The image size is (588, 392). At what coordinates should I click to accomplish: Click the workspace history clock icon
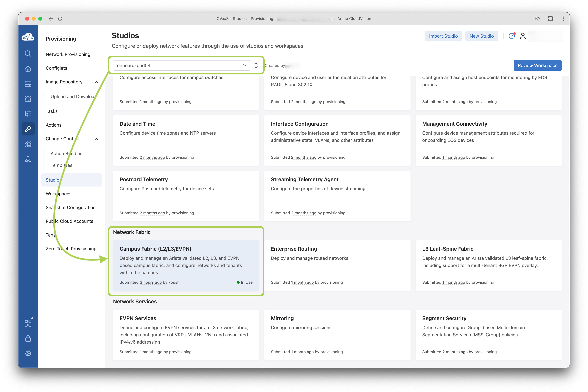tap(256, 65)
